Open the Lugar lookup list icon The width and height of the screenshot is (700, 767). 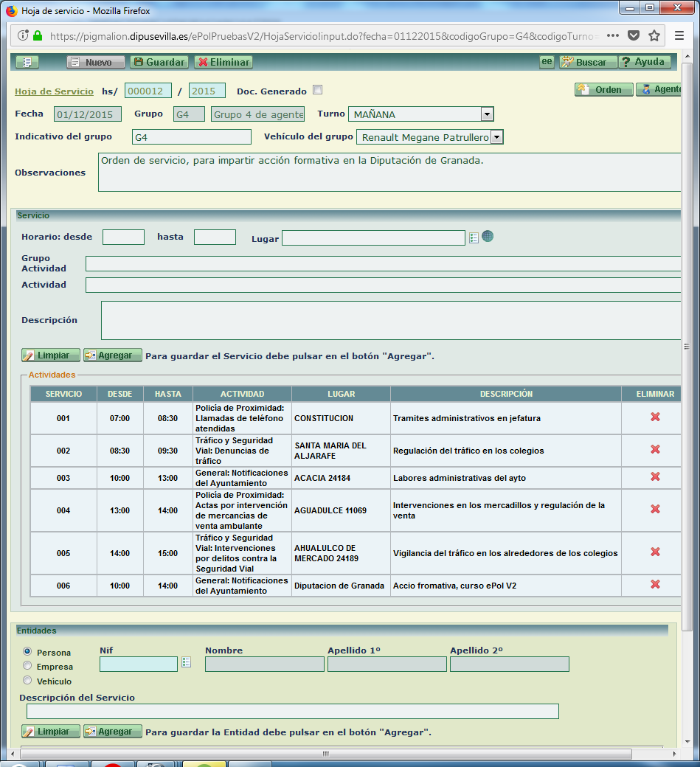point(474,237)
